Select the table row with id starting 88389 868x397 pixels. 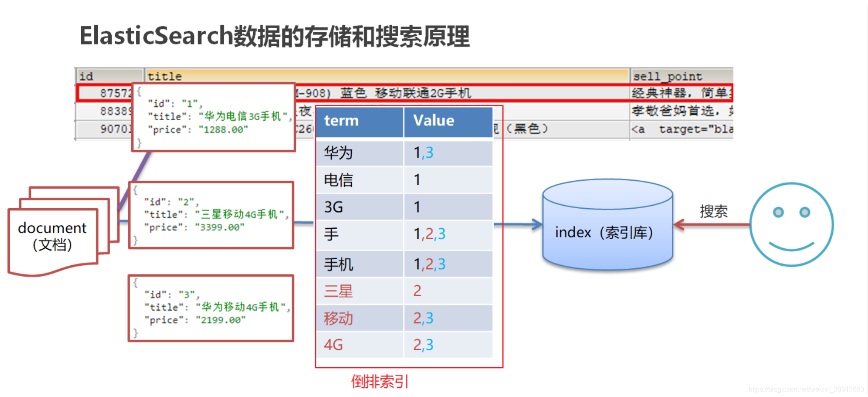tap(405, 111)
